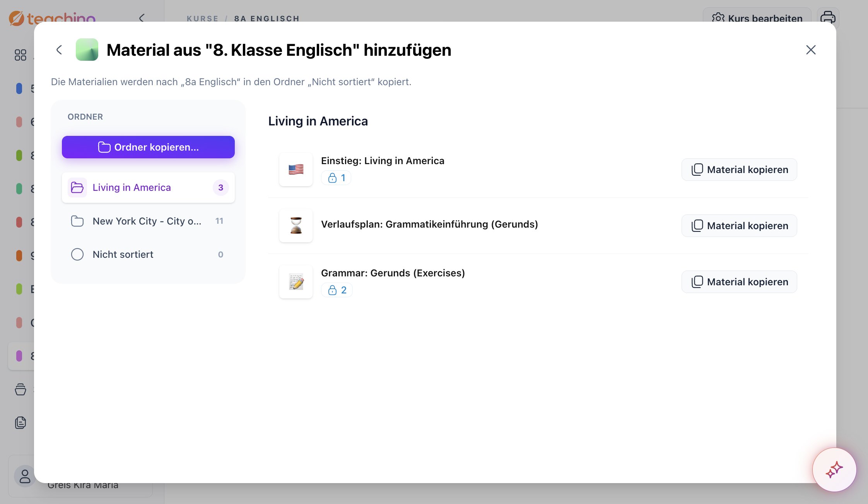Copy material Verlaufsplan: Grammatikeinführung (Gerunds)
868x504 pixels.
coord(739,226)
